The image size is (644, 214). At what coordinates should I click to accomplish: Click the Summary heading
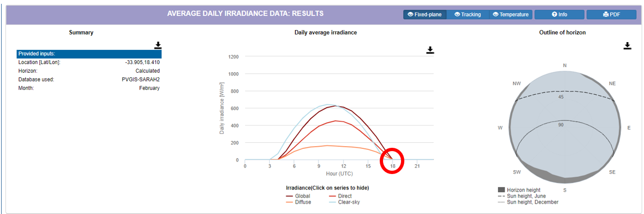point(81,32)
